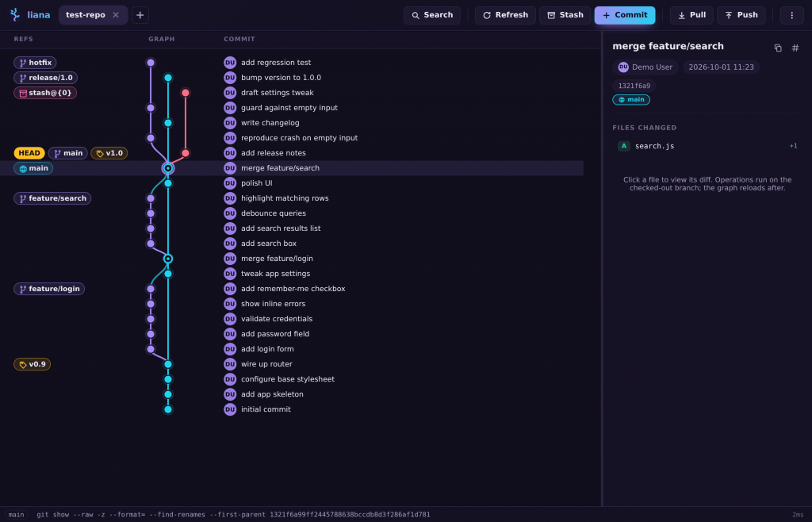This screenshot has height=522, width=812.
Task: Click the merge feature/search graph node
Action: (x=168, y=168)
